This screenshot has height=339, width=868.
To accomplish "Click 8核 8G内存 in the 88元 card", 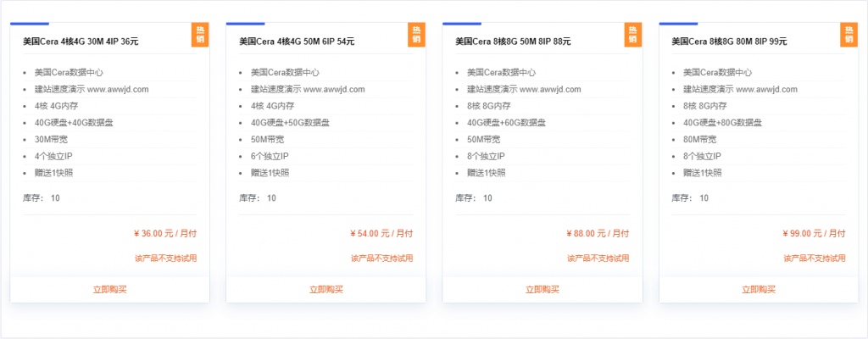I will pos(489,106).
